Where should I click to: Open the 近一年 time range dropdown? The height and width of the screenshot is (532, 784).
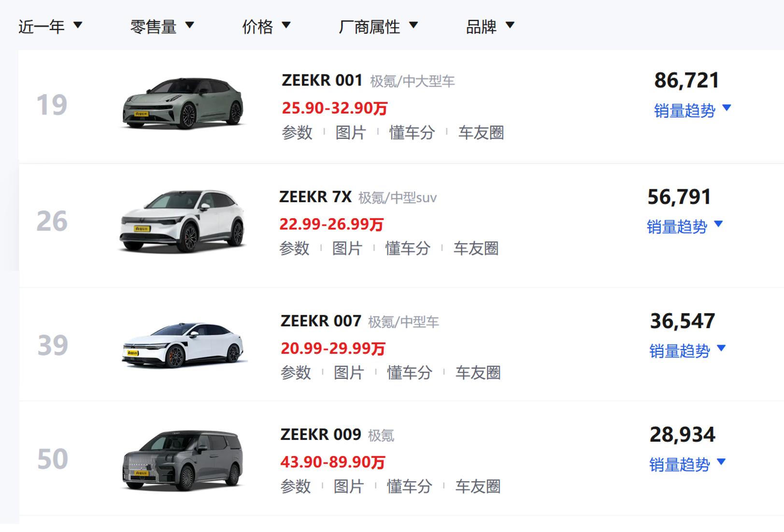(x=50, y=26)
